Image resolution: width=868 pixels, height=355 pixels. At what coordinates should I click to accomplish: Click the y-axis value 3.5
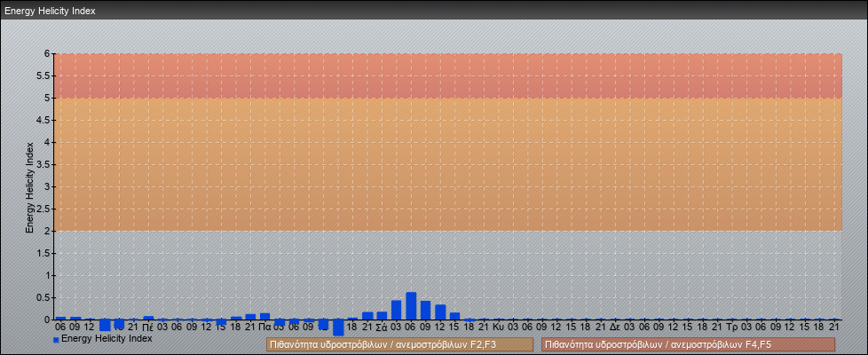point(43,164)
